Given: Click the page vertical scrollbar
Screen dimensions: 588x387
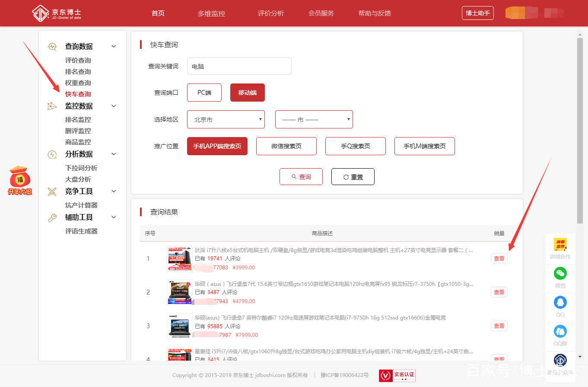Looking at the screenshot, I should point(580,131).
